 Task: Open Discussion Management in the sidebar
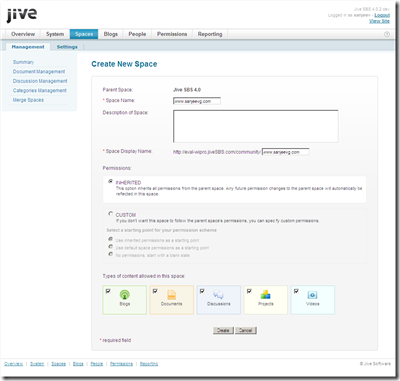click(x=40, y=81)
